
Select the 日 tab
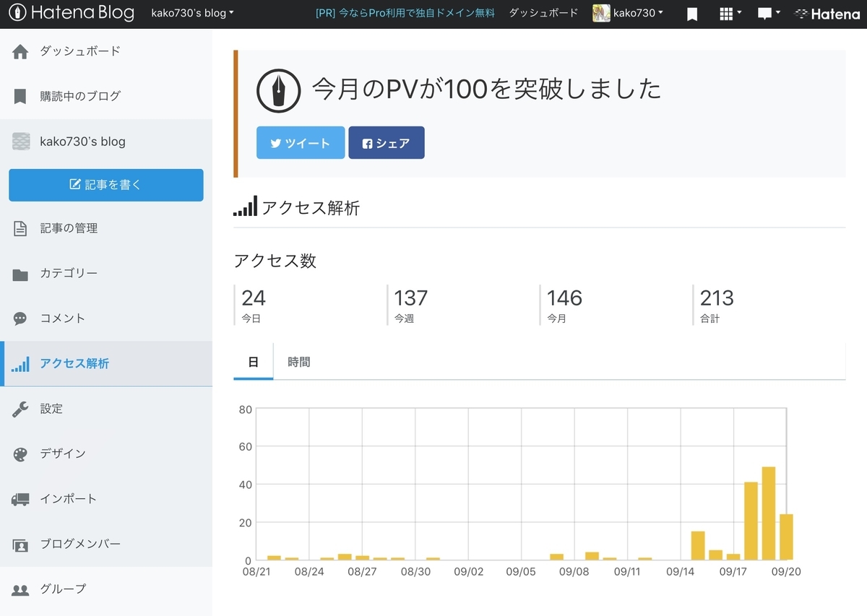pos(254,362)
